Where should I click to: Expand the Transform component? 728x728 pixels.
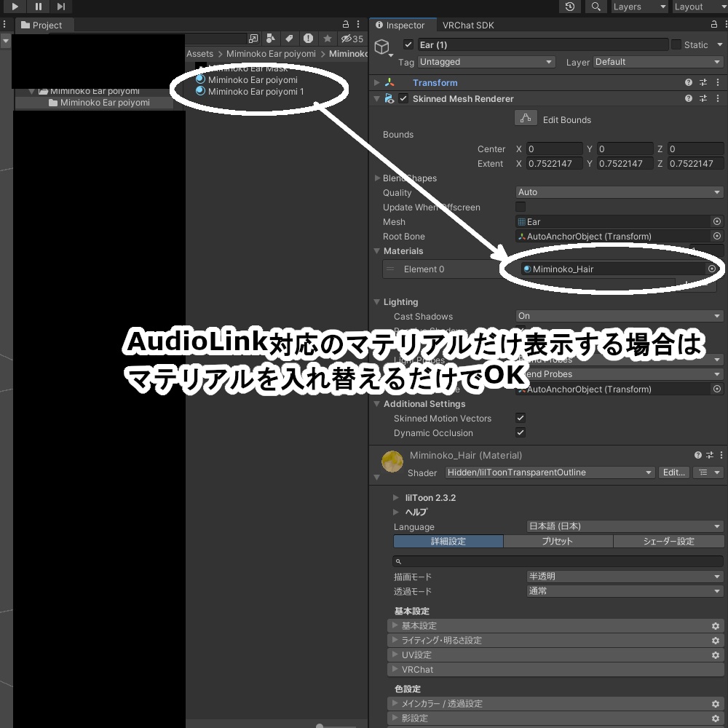coord(377,83)
